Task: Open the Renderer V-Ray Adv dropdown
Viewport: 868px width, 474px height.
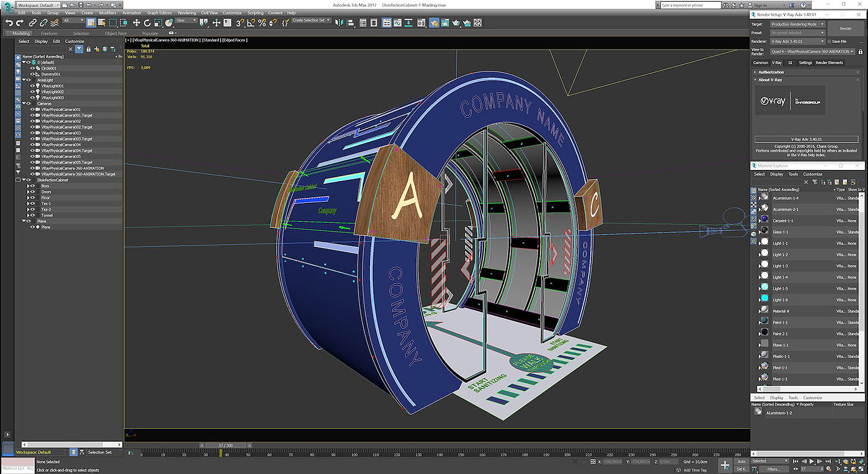Action: click(797, 42)
